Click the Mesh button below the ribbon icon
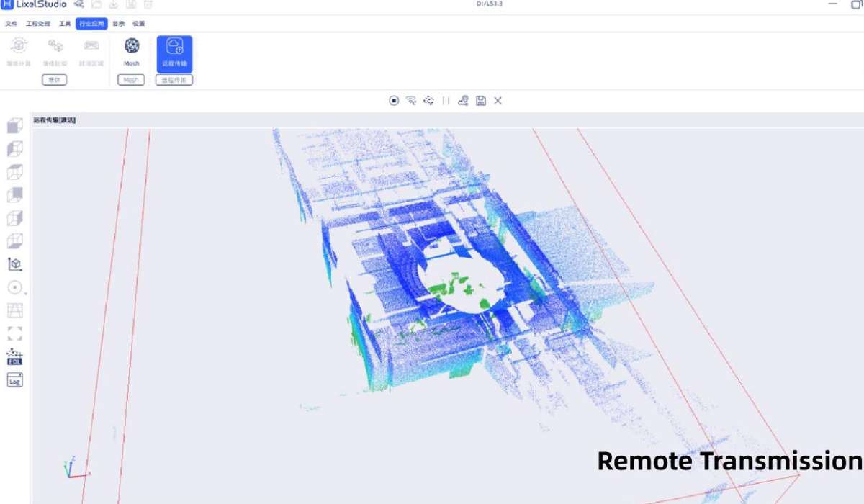 pyautogui.click(x=131, y=79)
